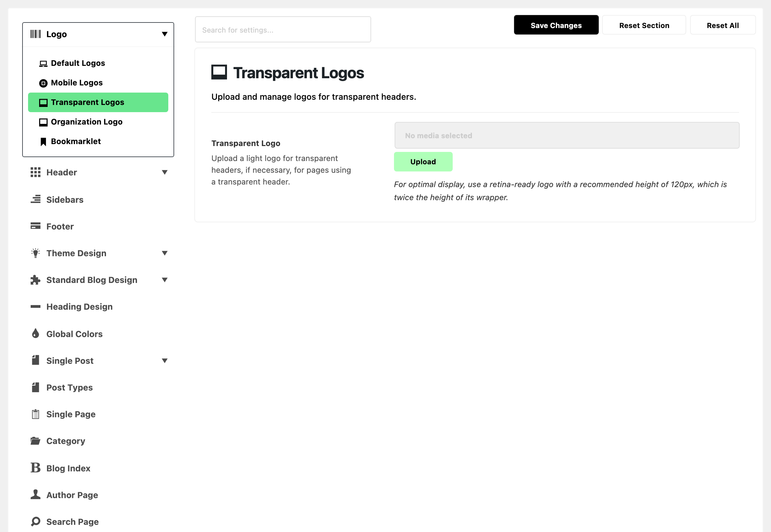The image size is (771, 532).
Task: Click the folder icon beside Category
Action: tap(36, 441)
